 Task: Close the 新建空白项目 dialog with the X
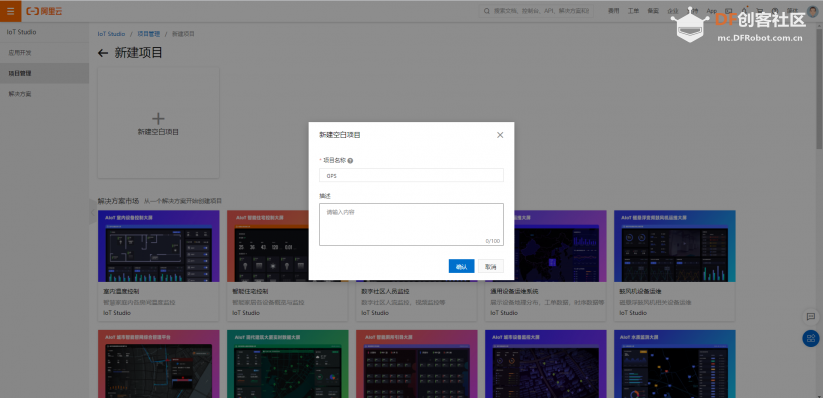(x=500, y=135)
